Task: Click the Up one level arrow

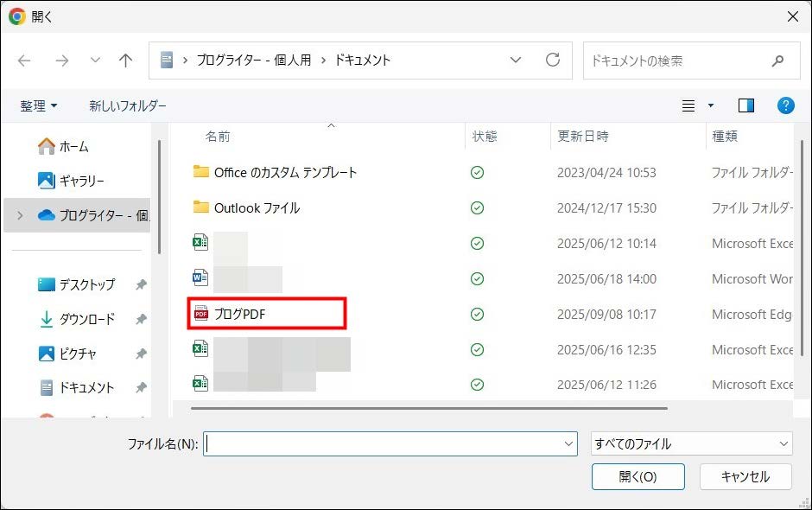Action: (126, 61)
